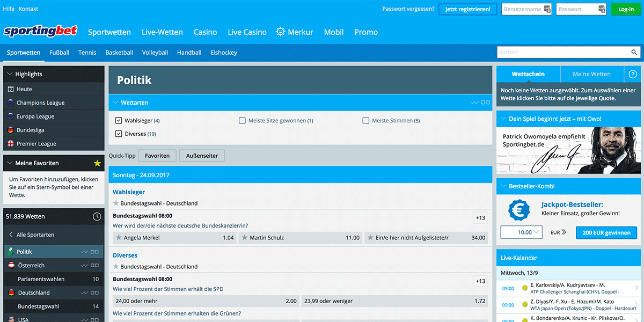Image resolution: width=644 pixels, height=322 pixels.
Task: Click the Europa League icon in Highlights
Action: [x=11, y=116]
